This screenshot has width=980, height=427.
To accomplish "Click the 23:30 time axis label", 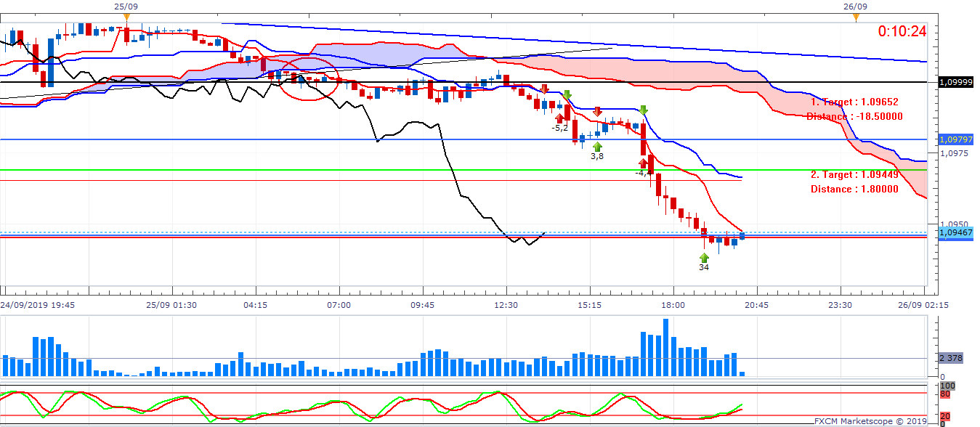I will [840, 305].
